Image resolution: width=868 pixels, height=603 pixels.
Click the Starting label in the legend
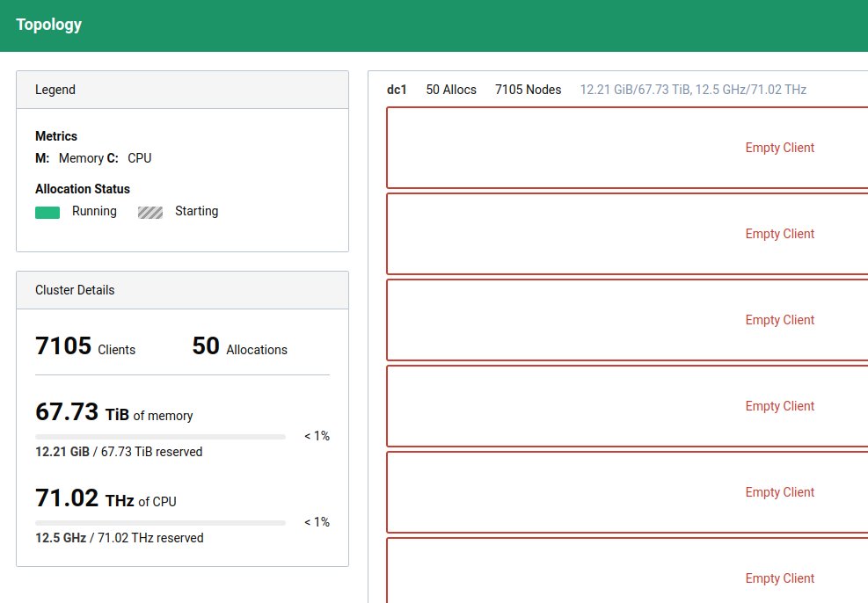click(x=196, y=211)
